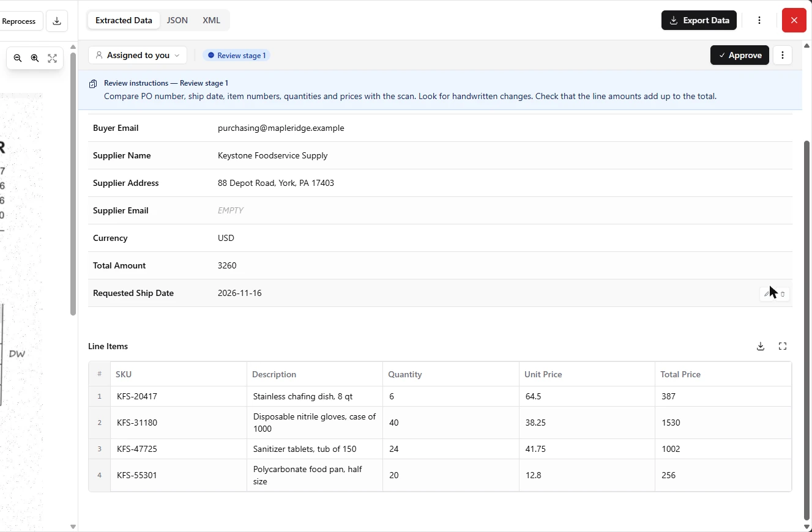Click the review instructions clipboard icon
This screenshot has width=812, height=532.
[93, 84]
